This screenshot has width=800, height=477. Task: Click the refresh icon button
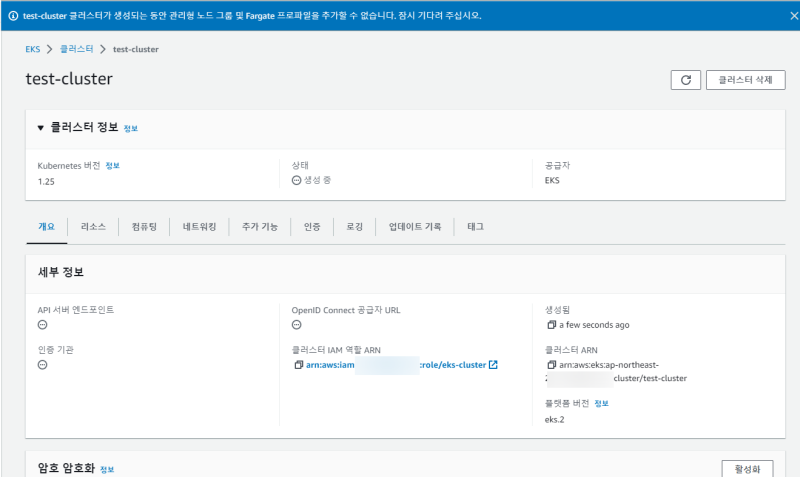[685, 80]
